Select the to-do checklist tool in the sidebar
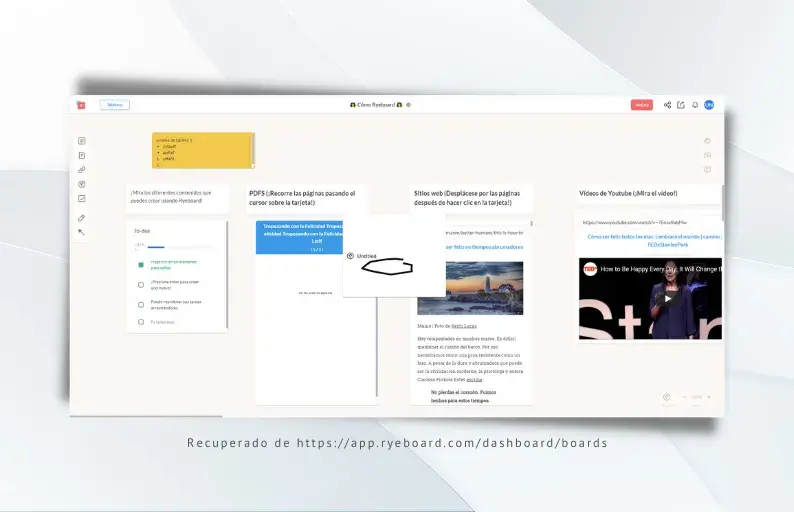The image size is (794, 512). pos(82,198)
